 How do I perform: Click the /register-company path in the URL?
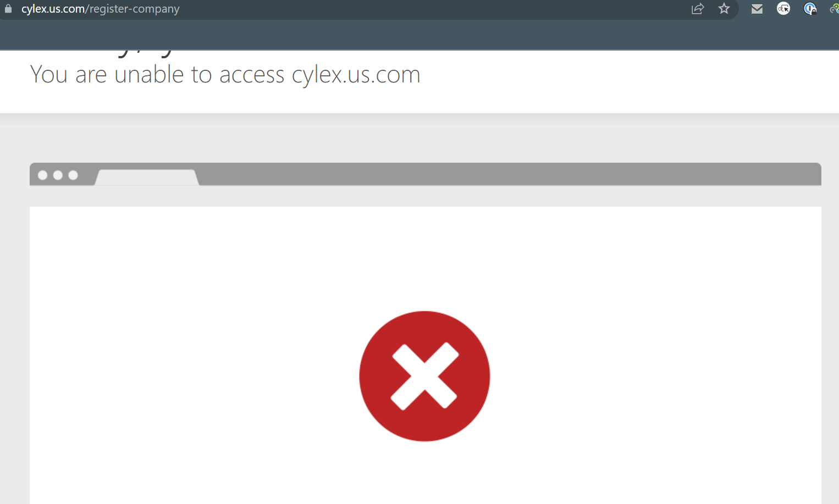(133, 9)
